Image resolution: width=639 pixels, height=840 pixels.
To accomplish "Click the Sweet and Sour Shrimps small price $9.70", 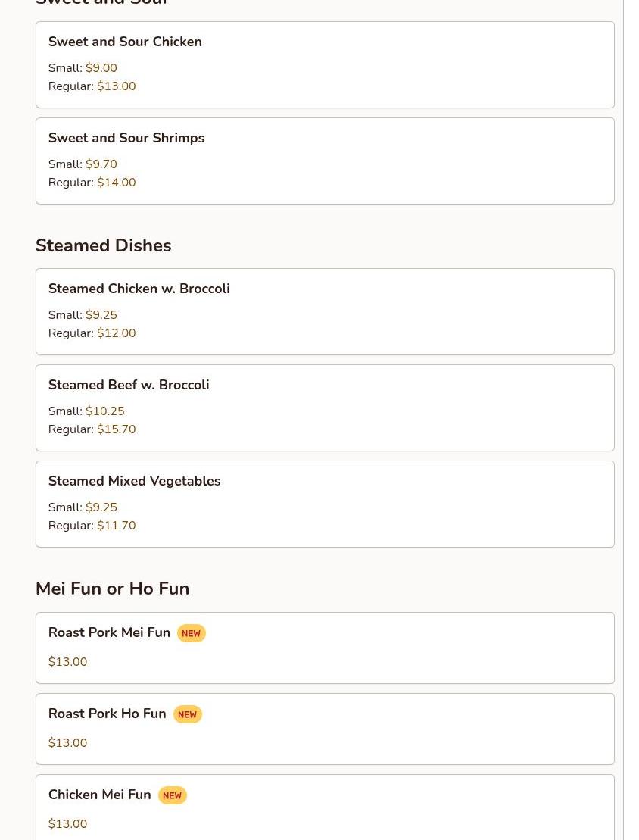I will (x=101, y=164).
